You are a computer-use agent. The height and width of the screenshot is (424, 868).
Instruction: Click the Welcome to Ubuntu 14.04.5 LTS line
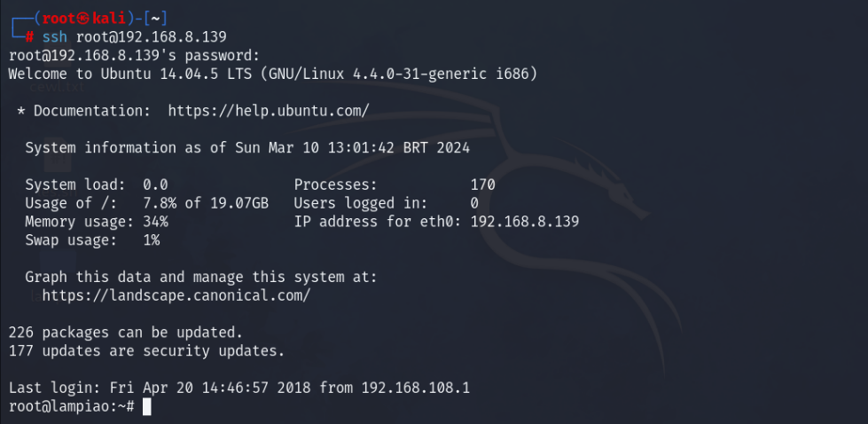(272, 75)
